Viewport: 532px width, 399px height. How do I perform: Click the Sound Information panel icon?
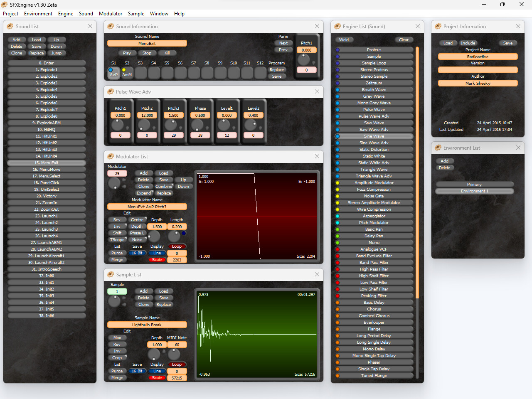click(x=111, y=26)
